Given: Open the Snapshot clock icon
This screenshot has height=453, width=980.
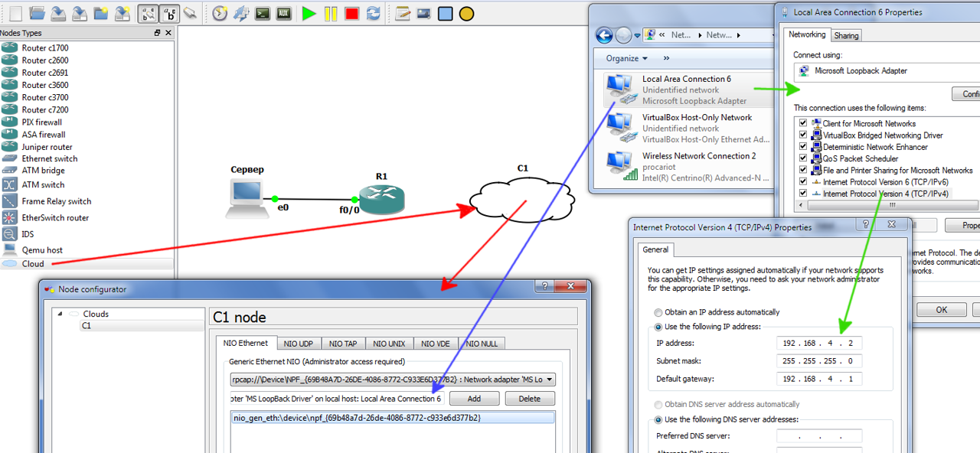Looking at the screenshot, I should (x=220, y=13).
